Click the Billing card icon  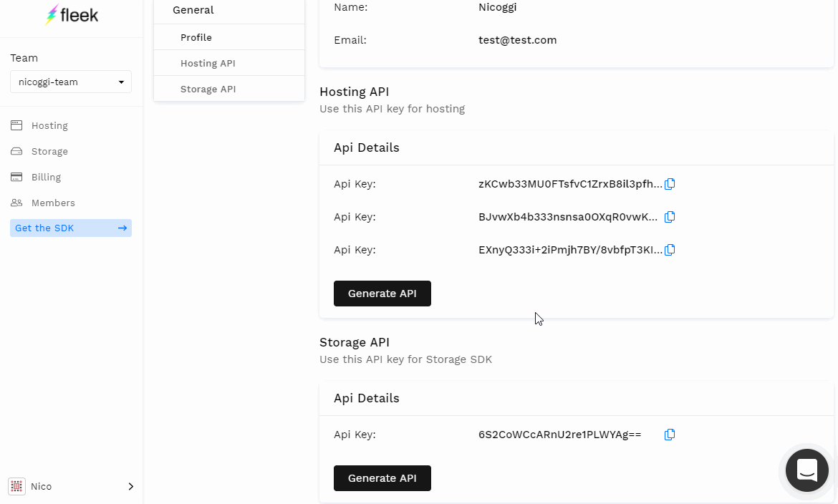[x=16, y=177]
